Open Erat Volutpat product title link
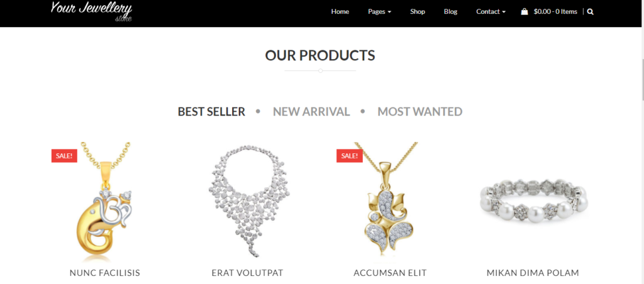 (247, 273)
